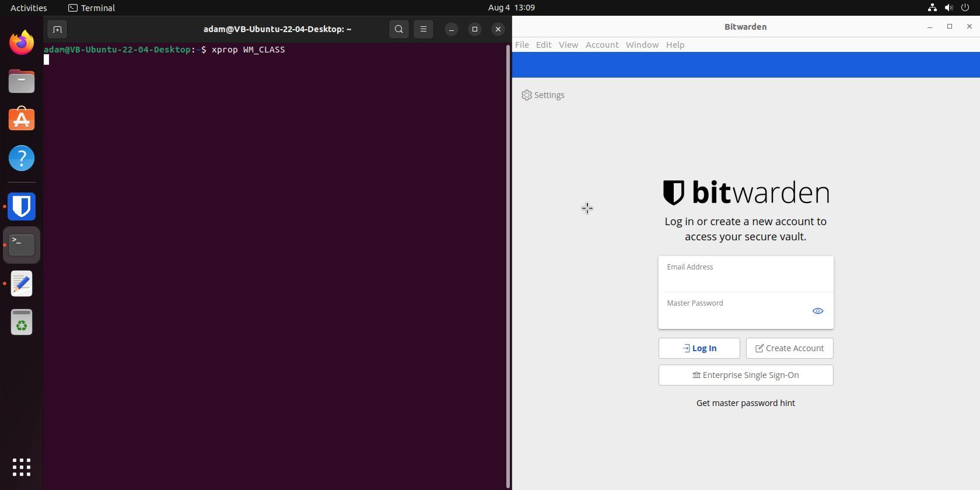Screen dimensions: 980x490
Task: Show Applications grid in the dock
Action: pos(22,467)
